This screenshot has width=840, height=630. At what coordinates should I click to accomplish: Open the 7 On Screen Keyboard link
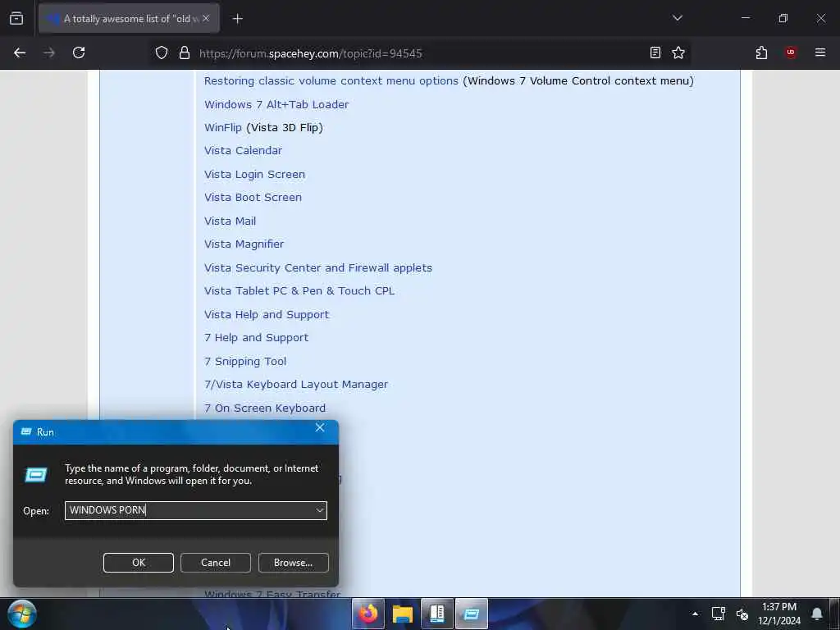click(265, 409)
